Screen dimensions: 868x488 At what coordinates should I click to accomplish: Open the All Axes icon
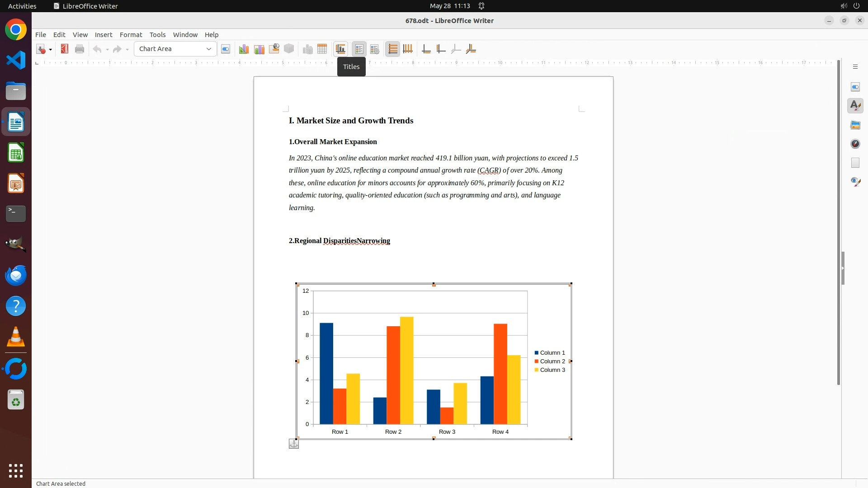pyautogui.click(x=471, y=49)
